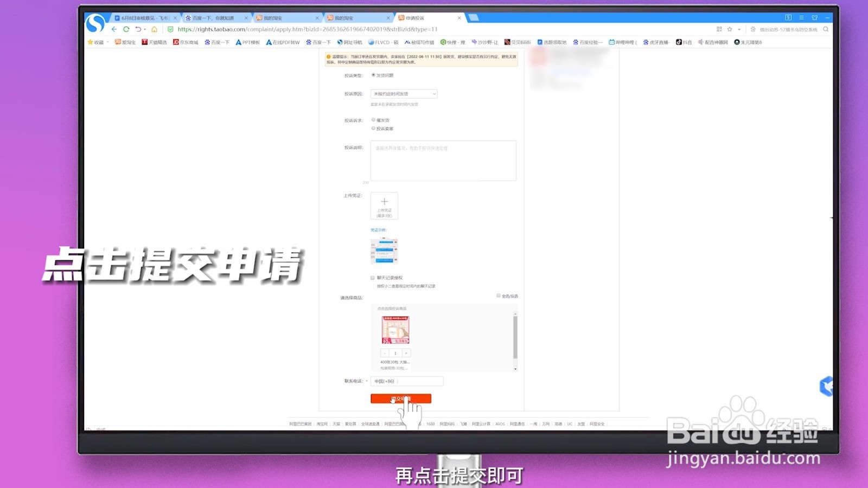Open the 淘宝网 footer link
The image size is (868, 488).
[322, 424]
